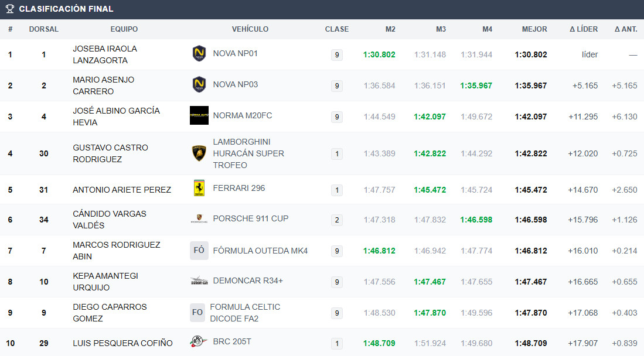Click best time 1:48.709 in MEJOR column
Screen dimensions: 644x356
(531, 343)
